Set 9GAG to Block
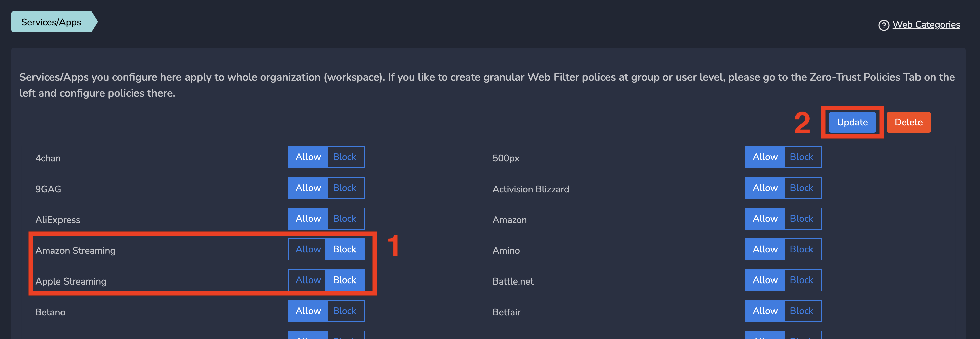 coord(345,188)
